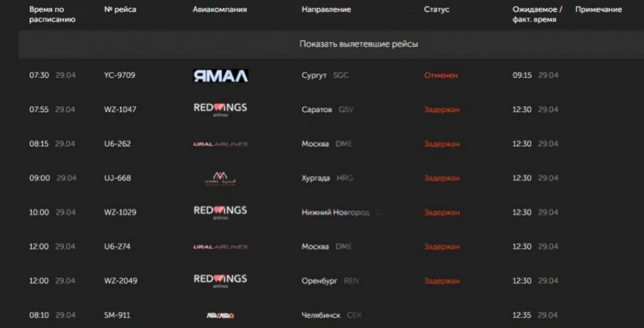Sort by 'Время по расписанию' column header
Image resolution: width=644 pixels, height=328 pixels.
[x=52, y=14]
